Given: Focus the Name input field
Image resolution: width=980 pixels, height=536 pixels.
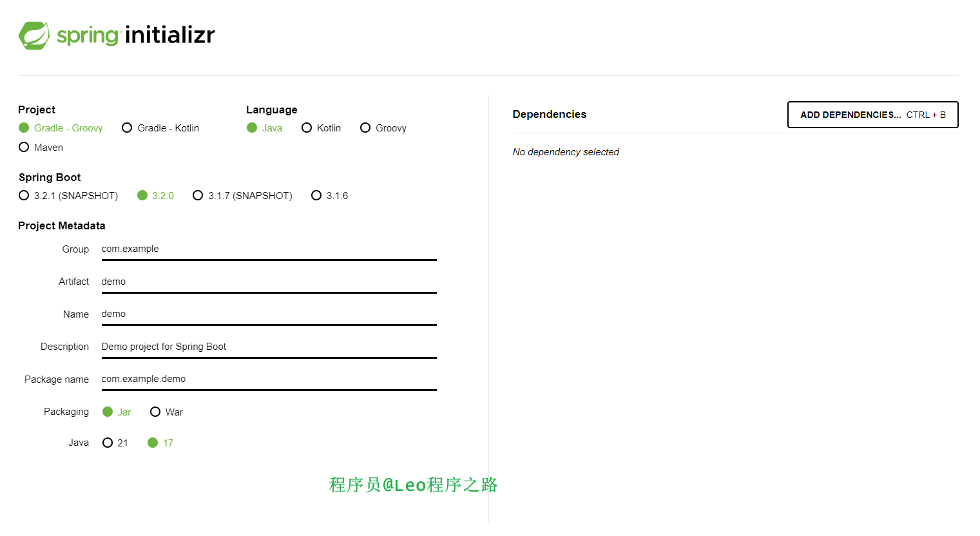Looking at the screenshot, I should (x=269, y=314).
